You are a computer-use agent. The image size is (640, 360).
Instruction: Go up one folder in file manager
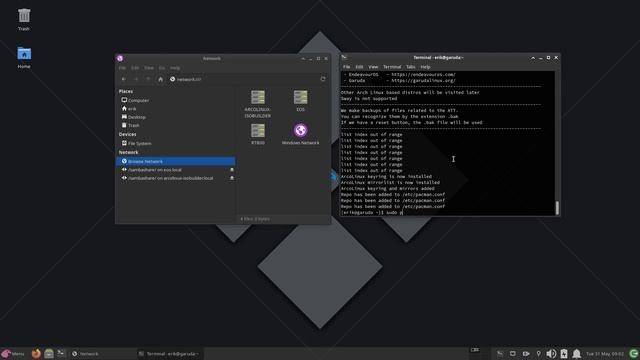148,79
